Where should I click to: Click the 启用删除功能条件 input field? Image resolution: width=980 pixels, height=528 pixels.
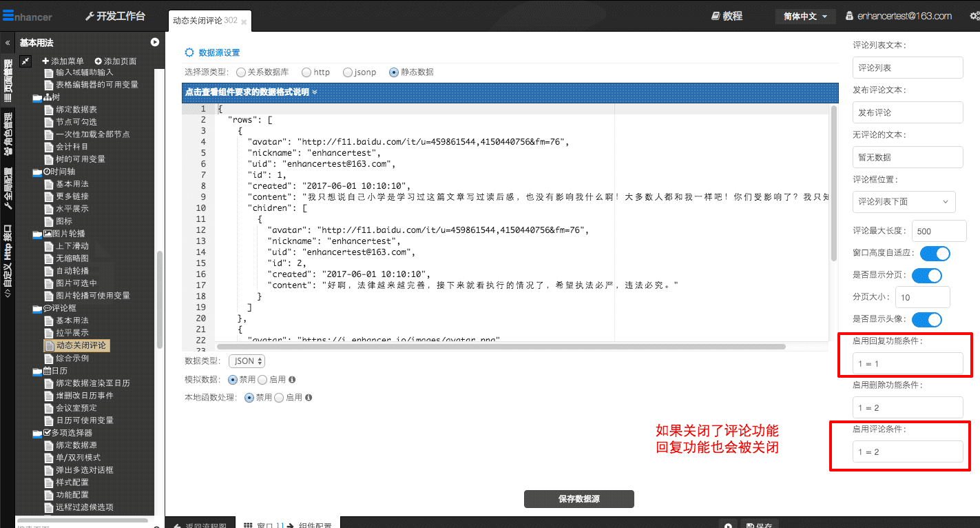point(907,408)
